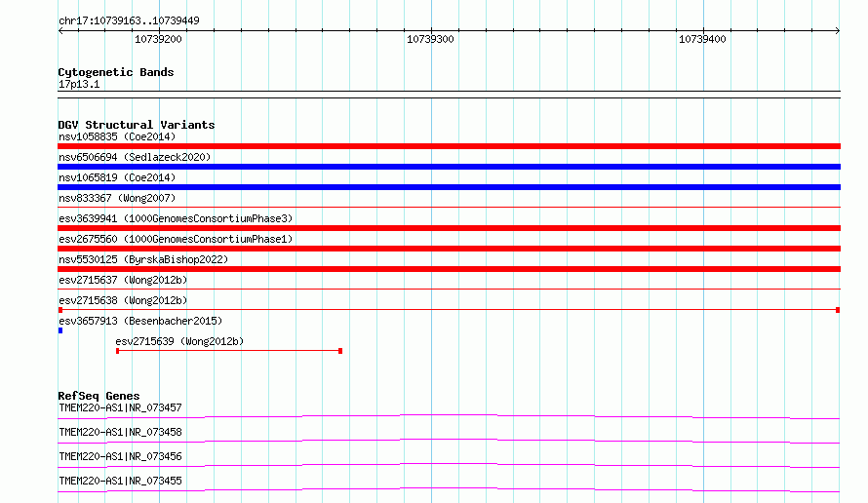Click the nsv1058835 (Coe2014) variant label
The height and width of the screenshot is (503, 868).
click(117, 136)
